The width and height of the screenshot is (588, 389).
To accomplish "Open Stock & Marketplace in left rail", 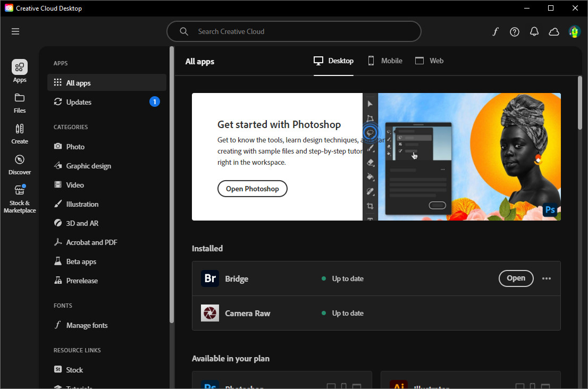I will 20,199.
